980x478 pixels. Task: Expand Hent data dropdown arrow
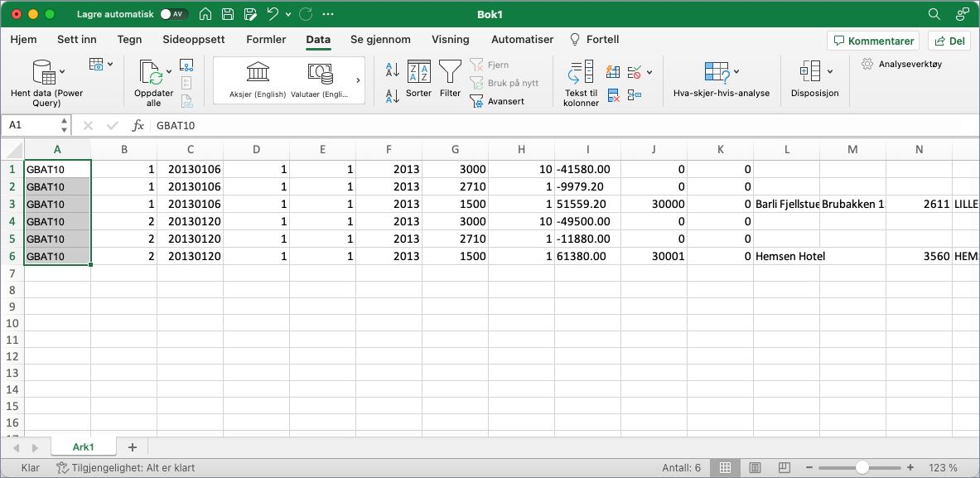[62, 72]
